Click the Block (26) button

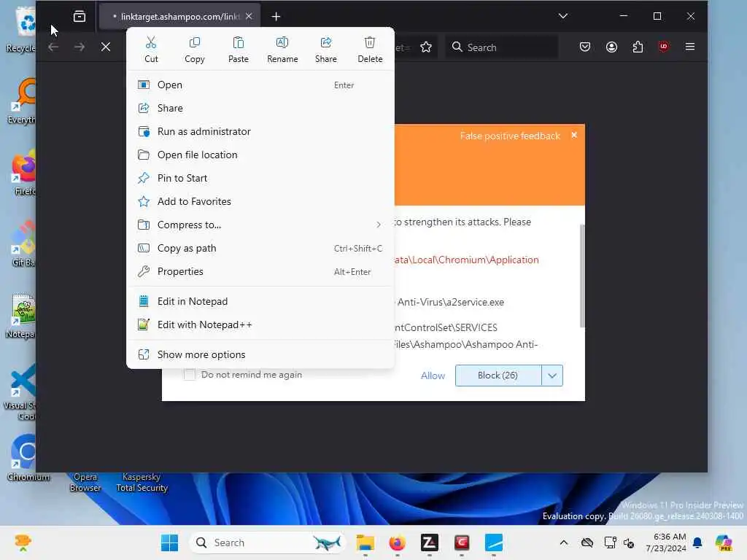pos(498,376)
